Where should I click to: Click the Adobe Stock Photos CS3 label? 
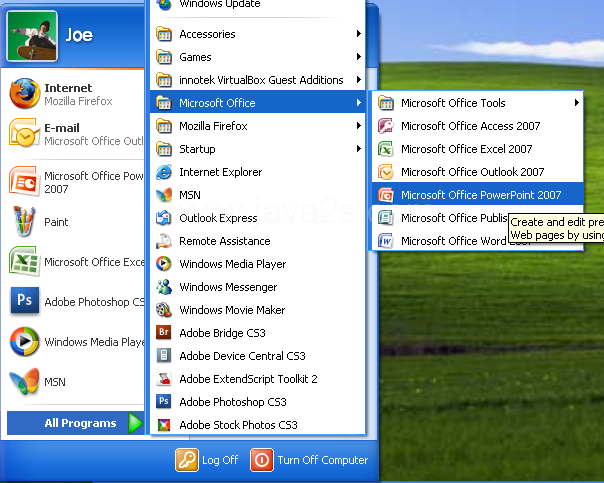pyautogui.click(x=238, y=425)
